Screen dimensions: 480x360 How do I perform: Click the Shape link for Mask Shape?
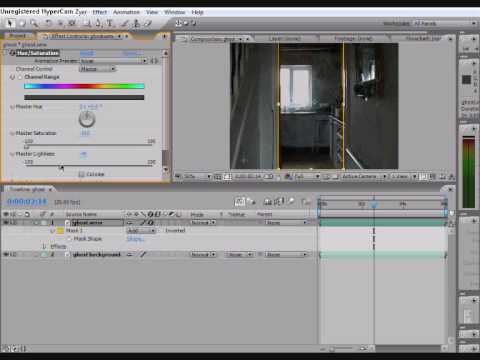pyautogui.click(x=135, y=239)
